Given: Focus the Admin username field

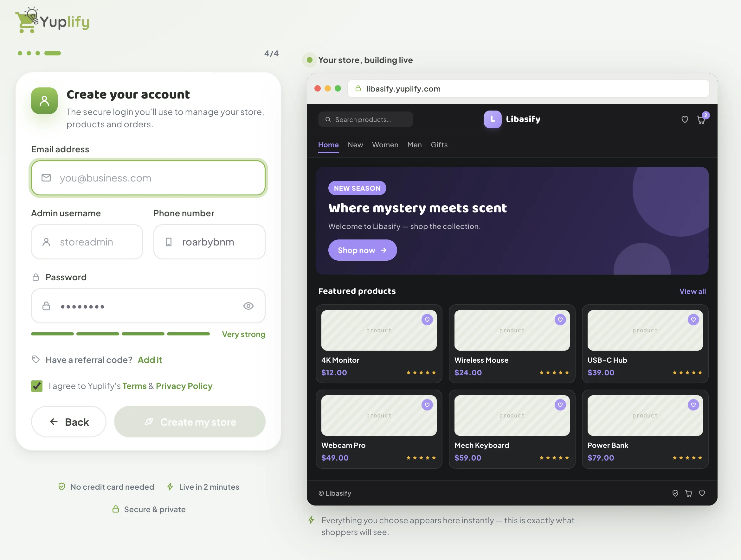Looking at the screenshot, I should [x=87, y=242].
